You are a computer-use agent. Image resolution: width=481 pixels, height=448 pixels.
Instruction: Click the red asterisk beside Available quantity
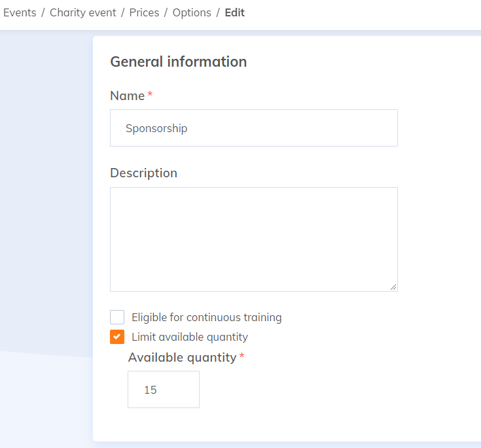(x=241, y=356)
